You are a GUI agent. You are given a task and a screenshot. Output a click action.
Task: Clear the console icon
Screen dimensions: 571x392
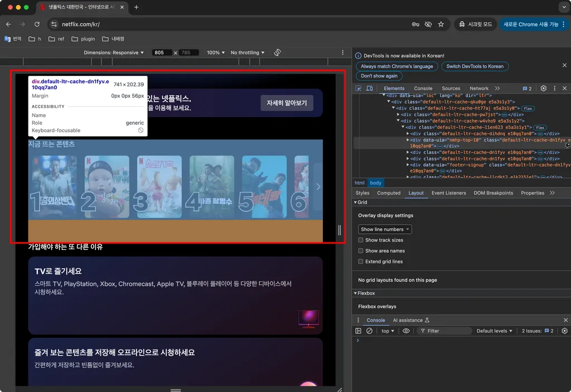pos(369,331)
